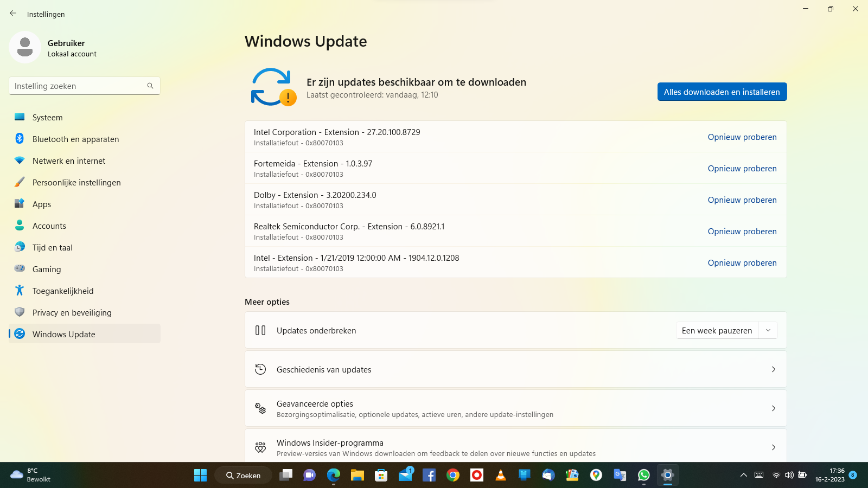Screen dimensions: 868x488
Task: Open Bluetooth en apparaten settings
Action: coord(85,139)
